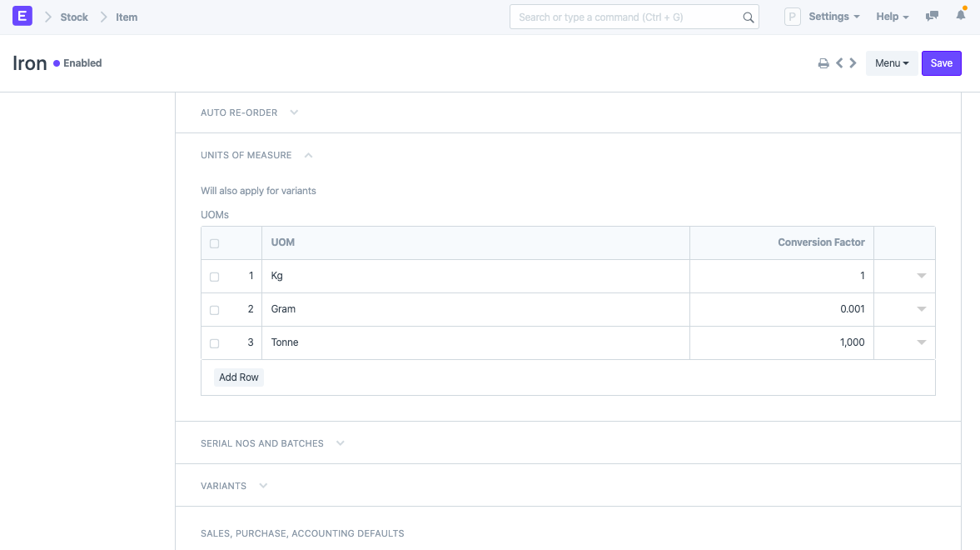Print the Iron item document
980x550 pixels.
tap(823, 63)
